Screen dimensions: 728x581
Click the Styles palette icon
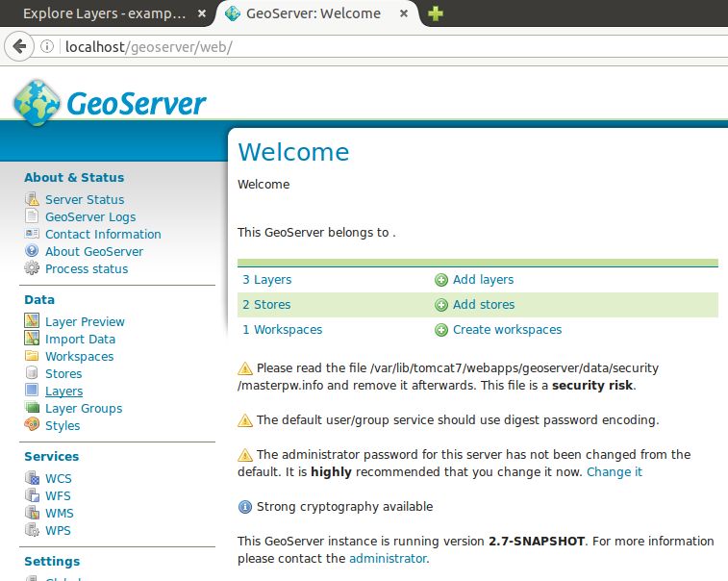click(x=32, y=424)
